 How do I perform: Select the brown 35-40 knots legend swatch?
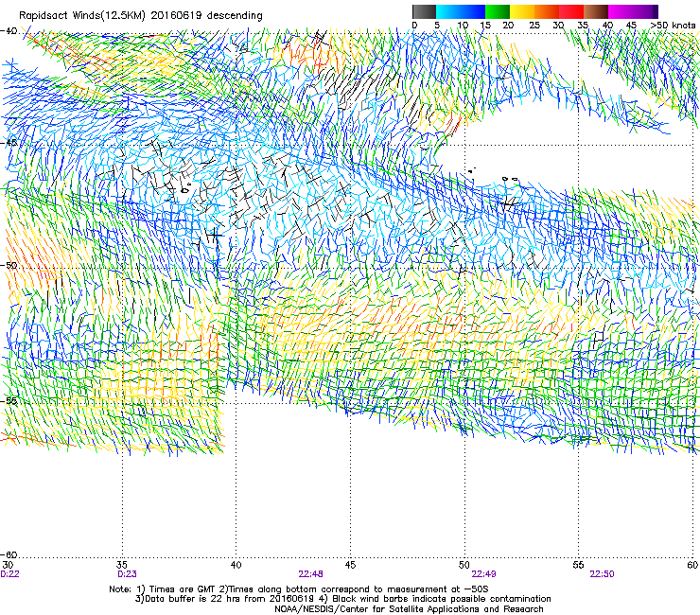[596, 11]
